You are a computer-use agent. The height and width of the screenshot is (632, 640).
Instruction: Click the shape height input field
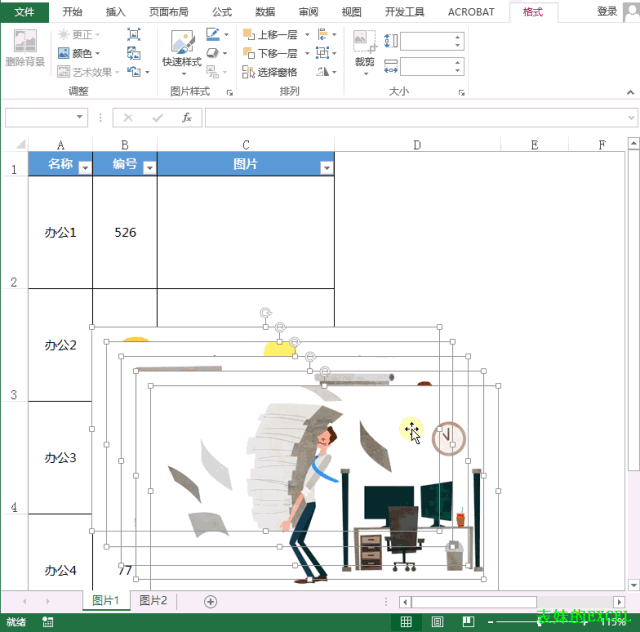427,41
